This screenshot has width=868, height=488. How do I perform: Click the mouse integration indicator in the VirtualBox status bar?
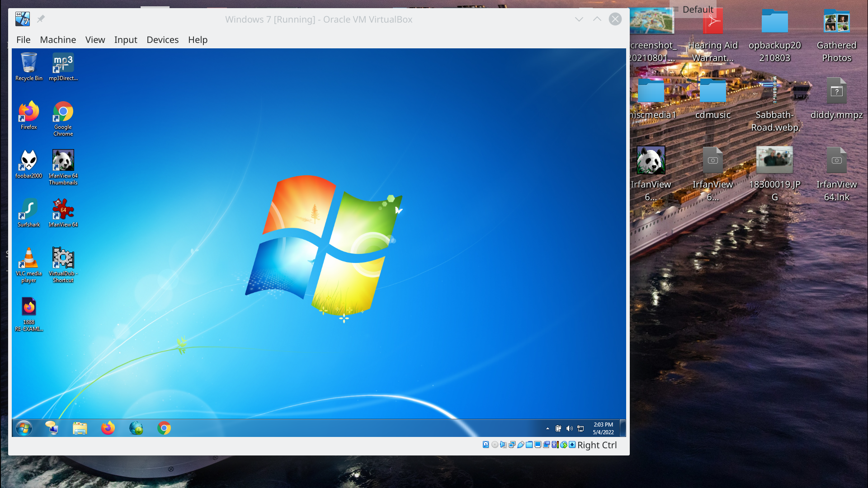[x=563, y=445]
